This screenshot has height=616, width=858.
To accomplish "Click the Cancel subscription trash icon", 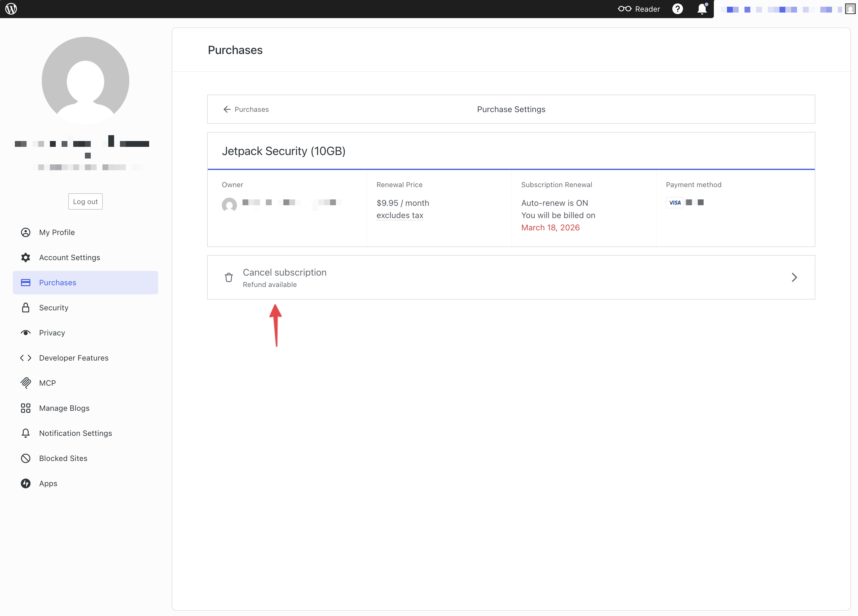I will pos(229,277).
